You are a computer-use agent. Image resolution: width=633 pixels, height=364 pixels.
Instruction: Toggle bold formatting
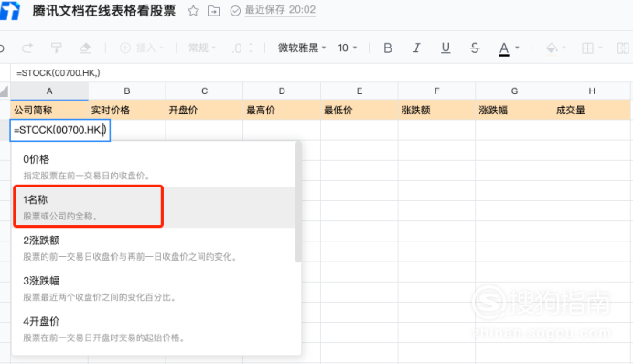coord(388,48)
